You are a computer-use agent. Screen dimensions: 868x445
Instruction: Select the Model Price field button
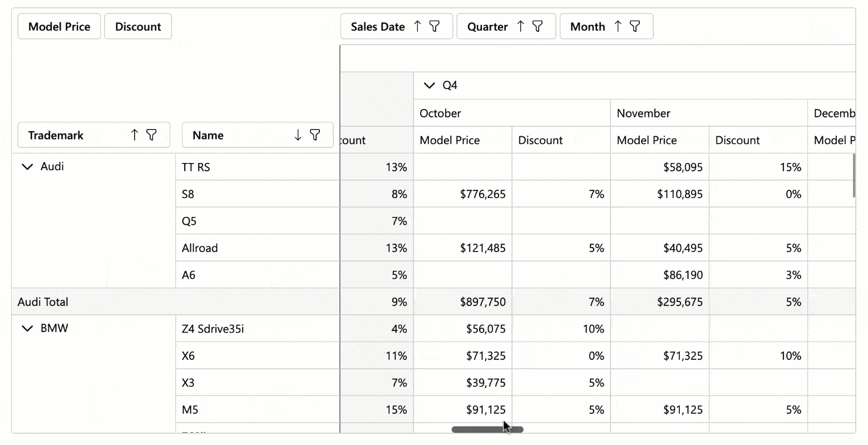(x=58, y=26)
